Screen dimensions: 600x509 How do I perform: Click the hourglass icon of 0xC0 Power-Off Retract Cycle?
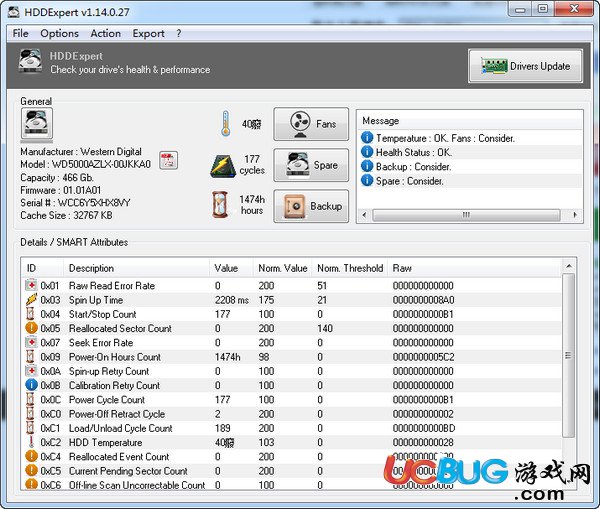point(30,414)
